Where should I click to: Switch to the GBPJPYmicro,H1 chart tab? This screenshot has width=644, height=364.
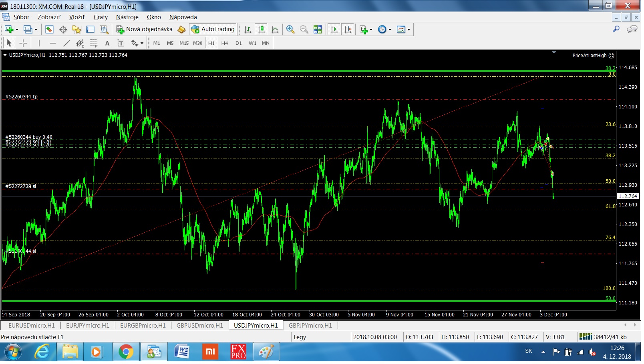(310, 326)
